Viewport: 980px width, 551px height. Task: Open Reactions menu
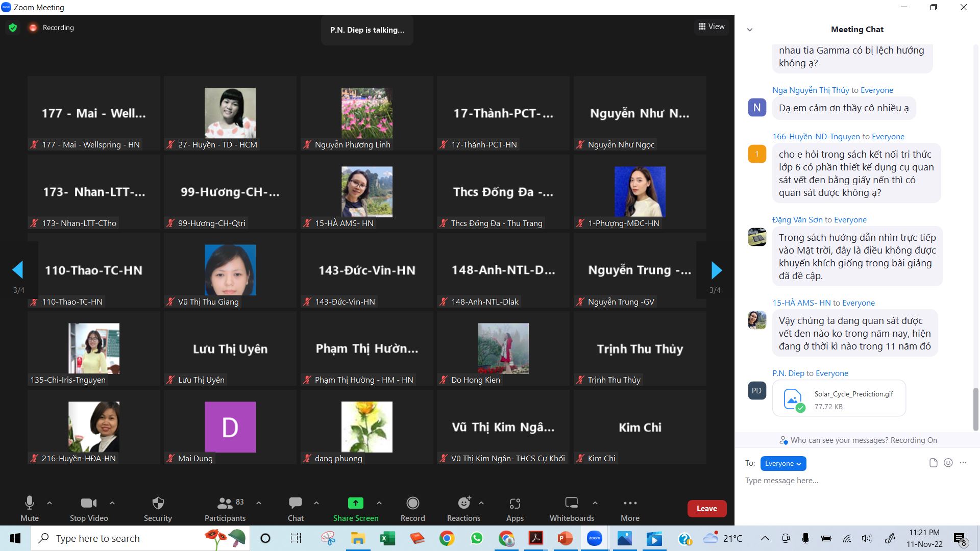463,509
